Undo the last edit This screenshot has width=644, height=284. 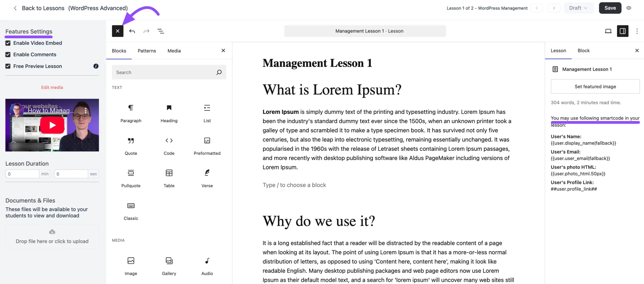point(132,31)
